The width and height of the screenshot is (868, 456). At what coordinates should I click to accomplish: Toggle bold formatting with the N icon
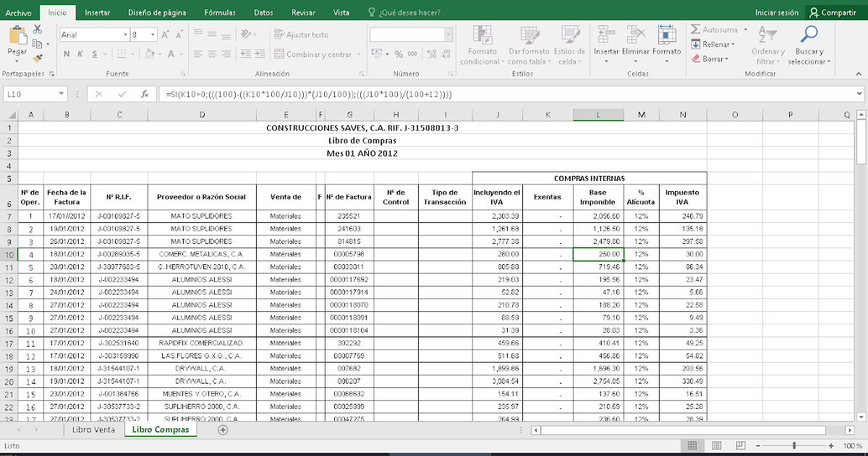click(65, 54)
